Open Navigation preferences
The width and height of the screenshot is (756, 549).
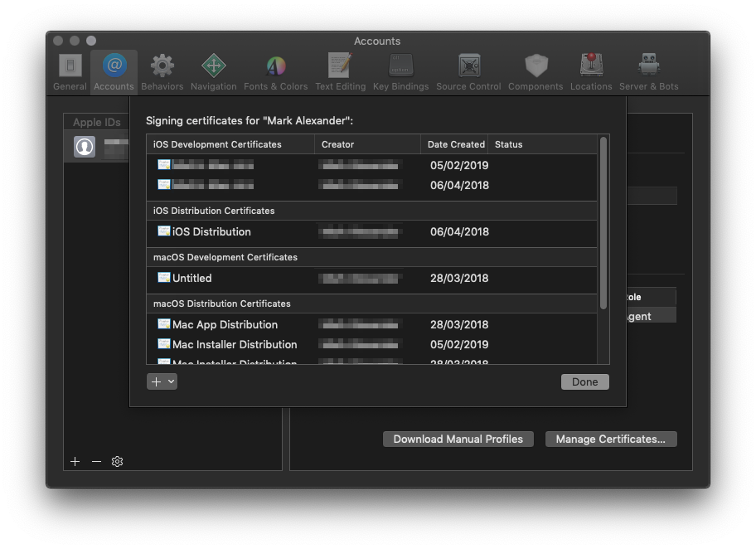213,71
